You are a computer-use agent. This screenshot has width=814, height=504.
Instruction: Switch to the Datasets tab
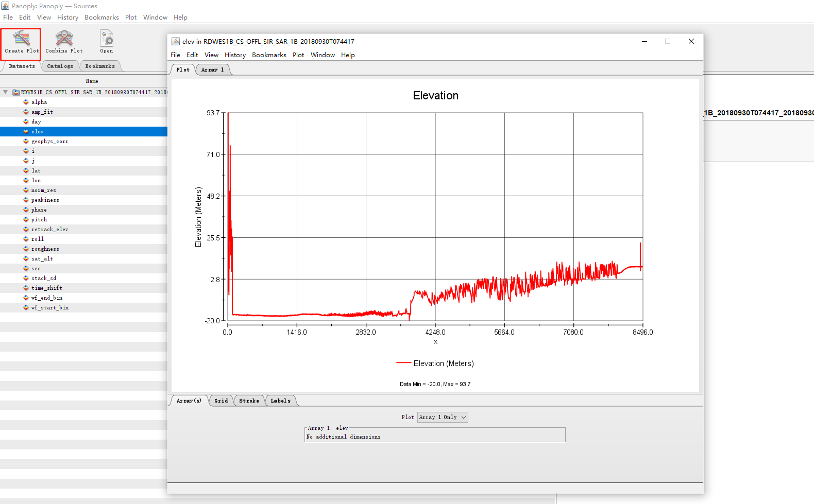click(22, 66)
